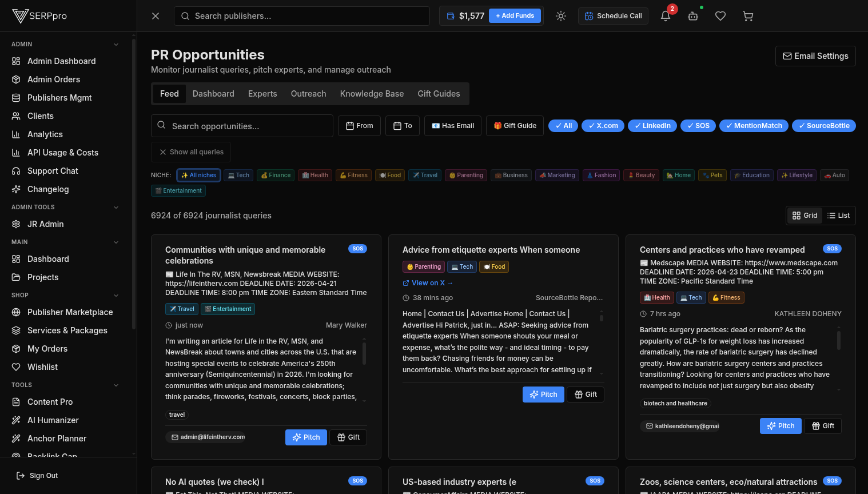Screen dimensions: 868x494
Task: Disable the LinkedIn source filter
Action: click(652, 125)
